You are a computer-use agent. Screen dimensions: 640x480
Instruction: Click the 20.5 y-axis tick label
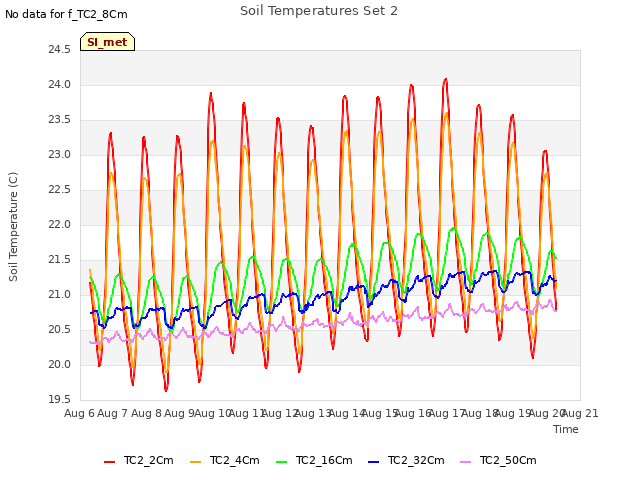point(60,330)
